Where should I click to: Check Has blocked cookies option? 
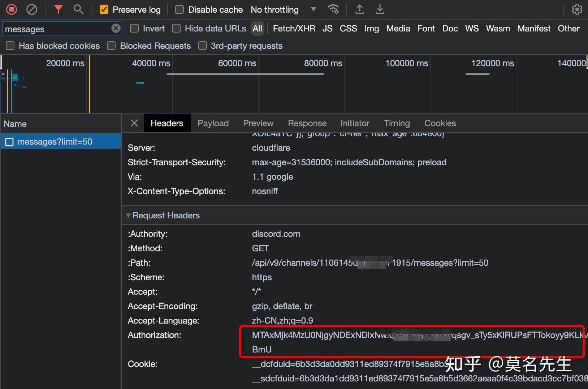(10, 46)
